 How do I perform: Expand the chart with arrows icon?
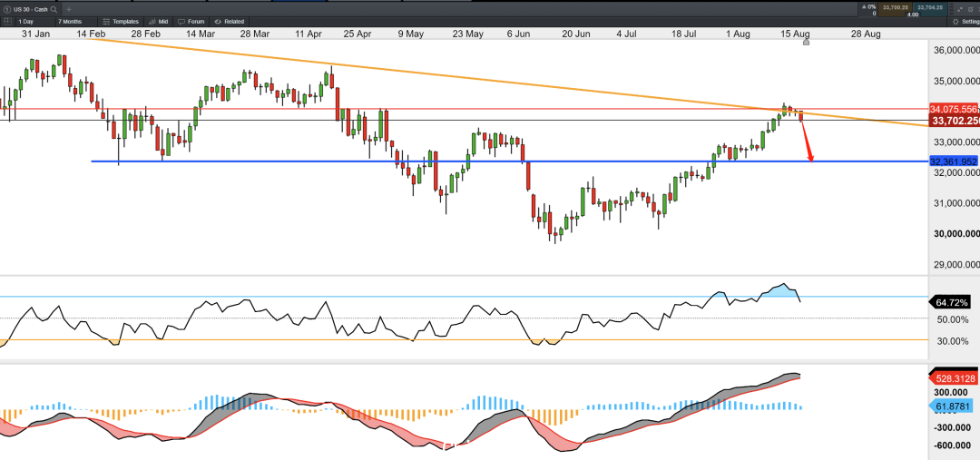(x=960, y=9)
